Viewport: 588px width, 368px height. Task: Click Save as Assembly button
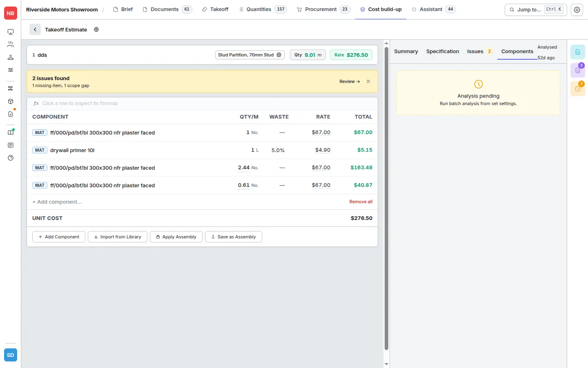coord(234,237)
